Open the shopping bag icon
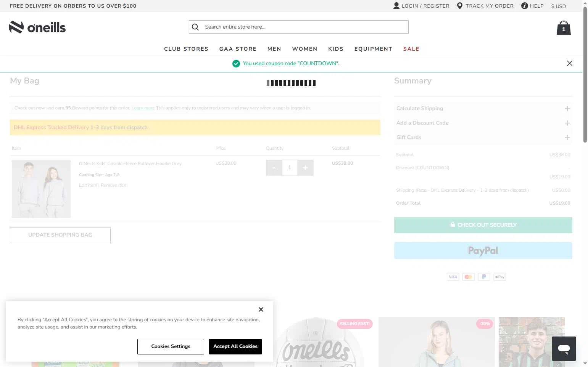 (x=564, y=28)
